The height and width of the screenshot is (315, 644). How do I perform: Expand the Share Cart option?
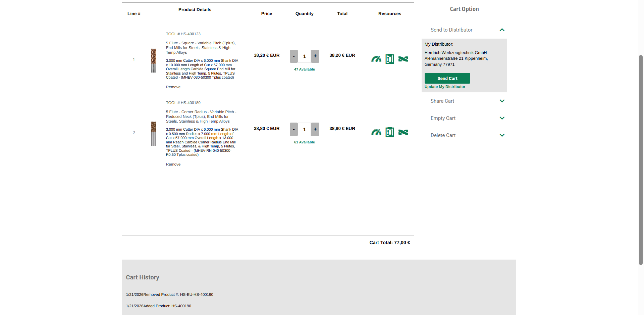[x=502, y=101]
